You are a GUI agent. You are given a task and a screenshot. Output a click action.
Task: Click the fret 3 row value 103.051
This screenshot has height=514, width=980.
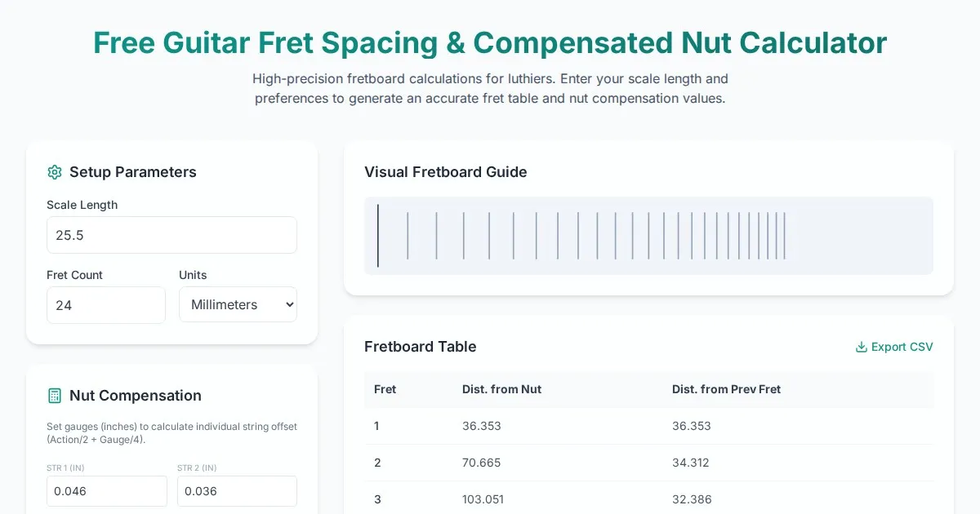point(483,499)
